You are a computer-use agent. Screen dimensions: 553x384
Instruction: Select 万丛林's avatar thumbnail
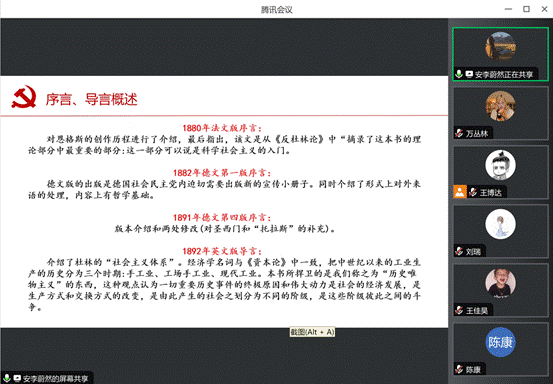(x=500, y=106)
